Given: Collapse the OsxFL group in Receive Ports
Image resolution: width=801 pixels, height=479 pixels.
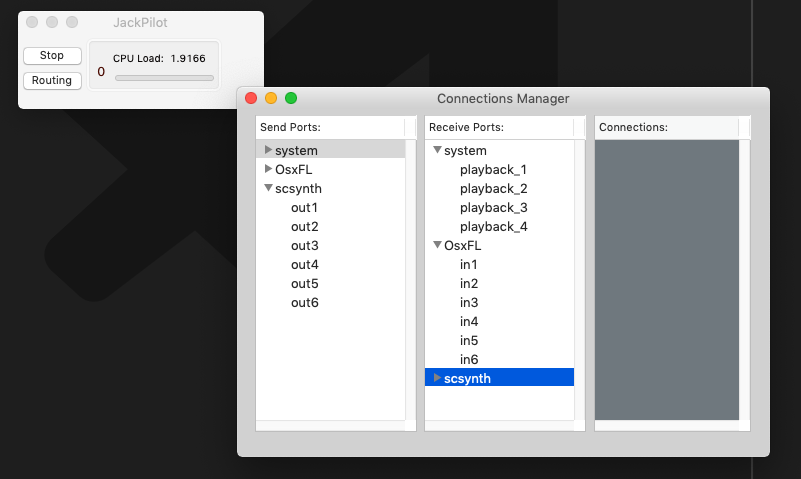Looking at the screenshot, I should [x=437, y=245].
